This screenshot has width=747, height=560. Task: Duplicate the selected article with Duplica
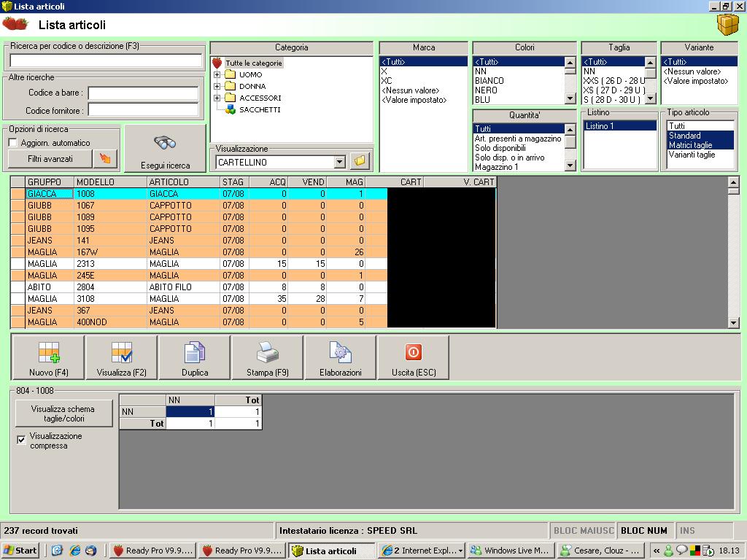pos(195,357)
